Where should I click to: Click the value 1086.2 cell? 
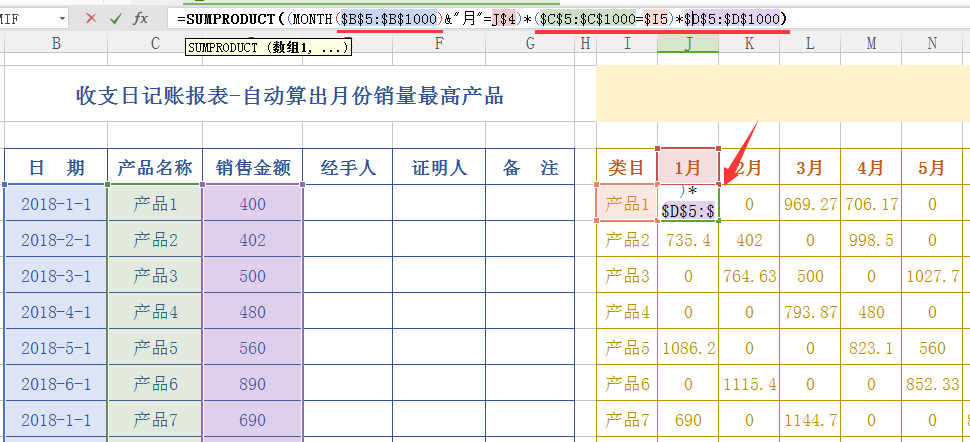[688, 347]
